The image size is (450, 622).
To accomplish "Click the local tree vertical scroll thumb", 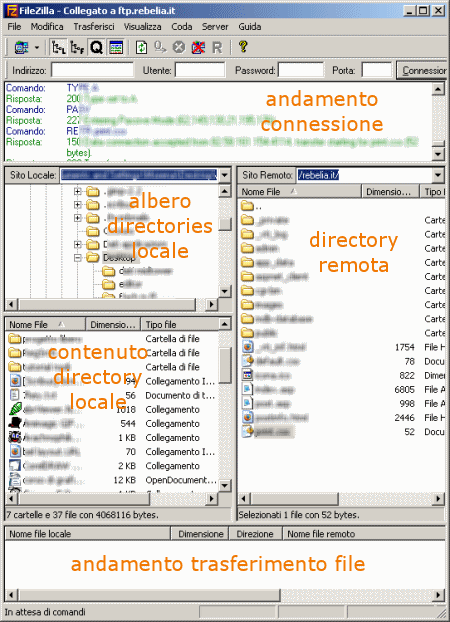I will click(x=225, y=223).
